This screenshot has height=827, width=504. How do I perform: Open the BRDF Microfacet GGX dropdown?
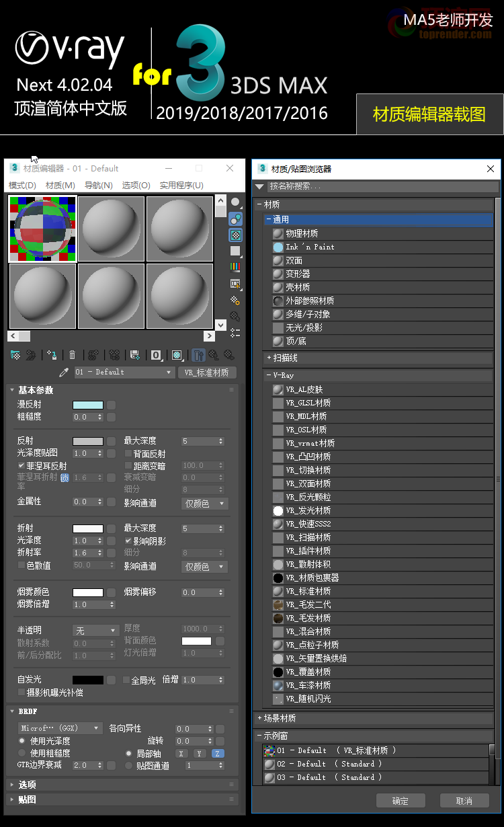(x=60, y=728)
